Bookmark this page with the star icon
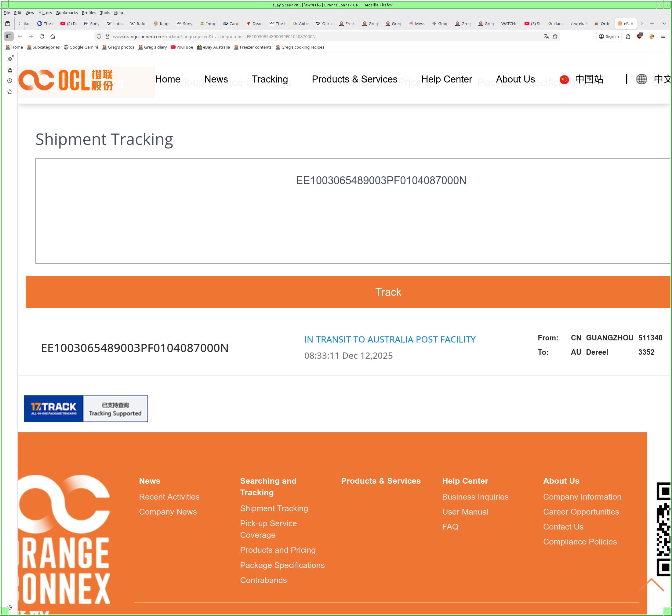 (x=555, y=36)
